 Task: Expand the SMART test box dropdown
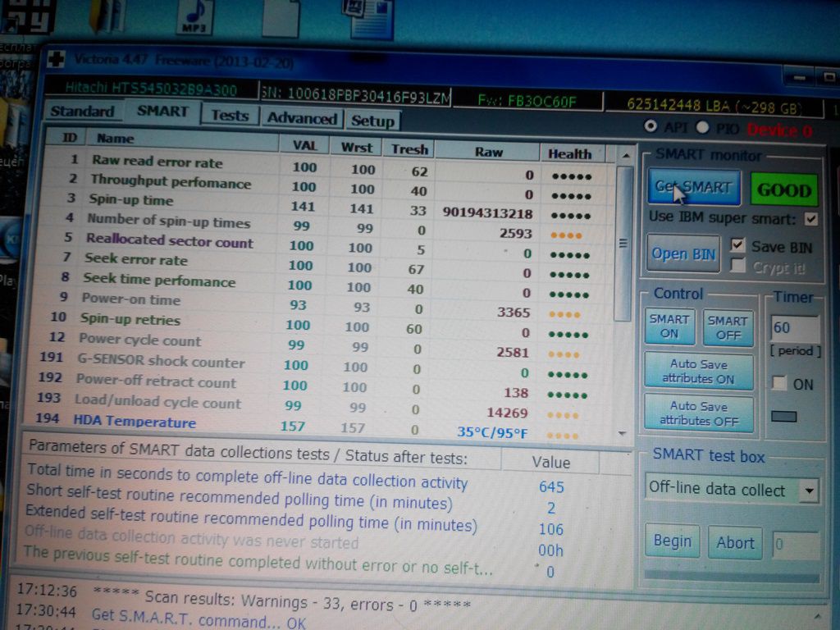tap(809, 491)
